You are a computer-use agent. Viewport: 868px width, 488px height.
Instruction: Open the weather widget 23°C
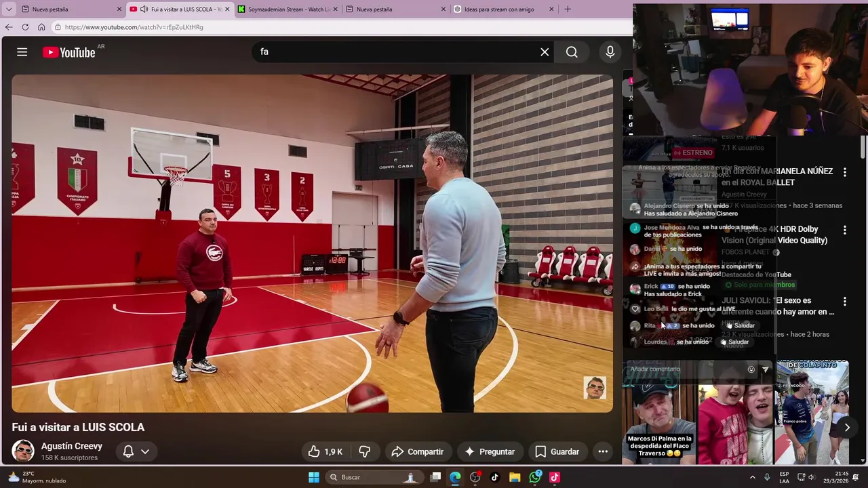[x=37, y=477]
